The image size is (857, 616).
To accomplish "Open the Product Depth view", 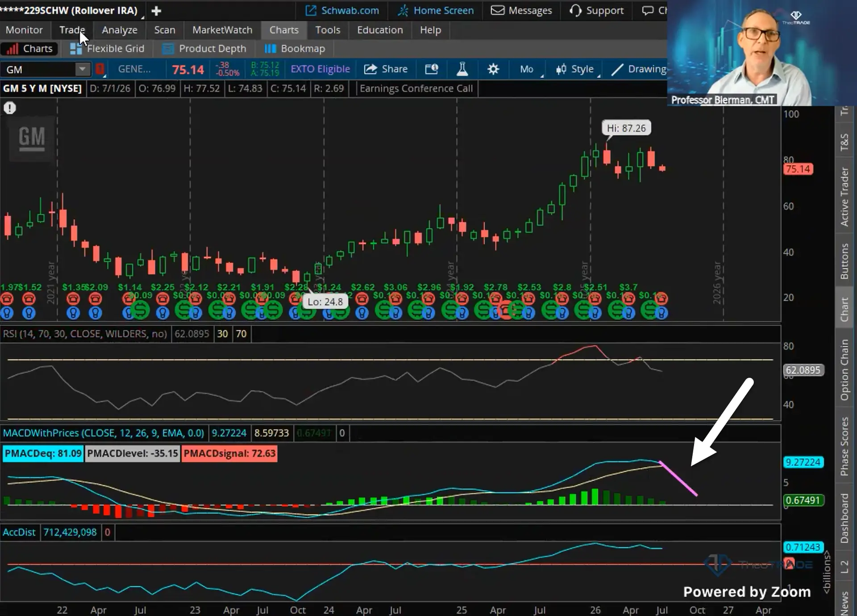I will point(204,49).
